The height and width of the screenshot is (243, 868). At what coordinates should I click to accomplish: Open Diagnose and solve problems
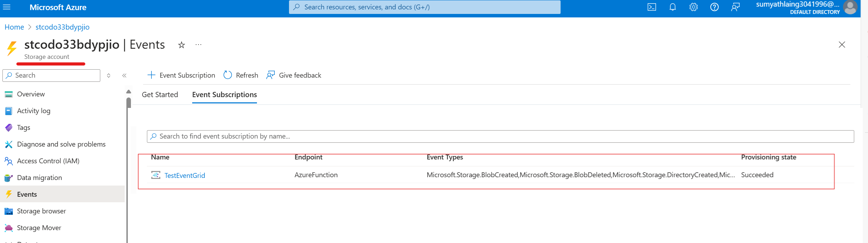click(x=61, y=144)
